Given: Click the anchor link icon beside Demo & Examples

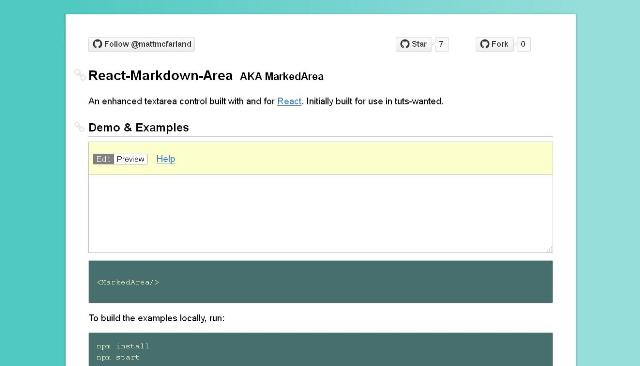Looking at the screenshot, I should (x=79, y=127).
